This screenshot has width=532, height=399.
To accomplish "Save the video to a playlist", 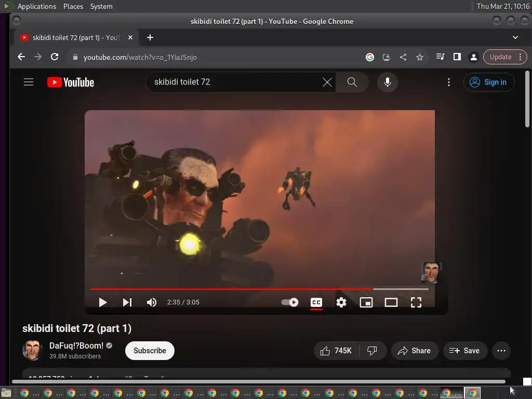I will (465, 351).
